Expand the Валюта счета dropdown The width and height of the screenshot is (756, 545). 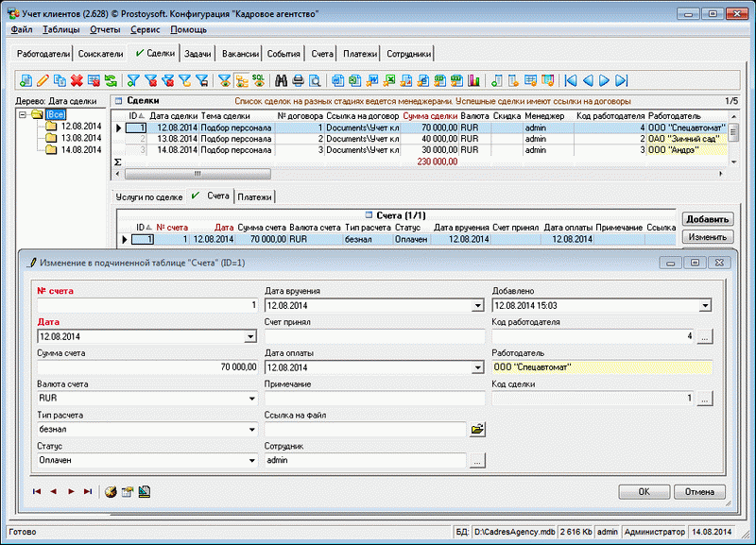point(251,399)
